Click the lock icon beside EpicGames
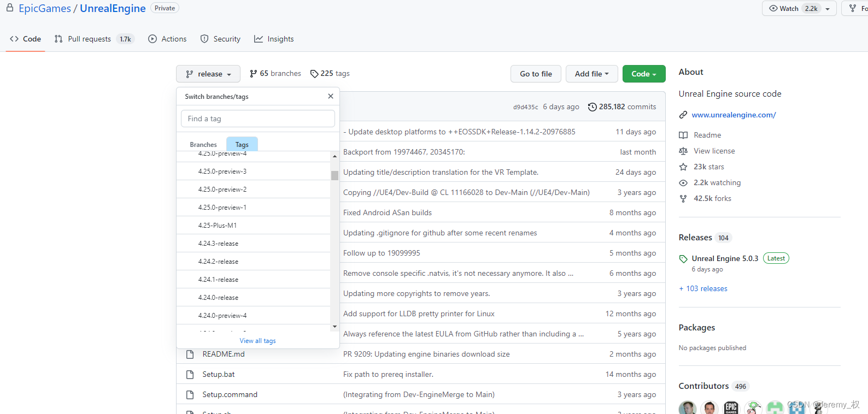 pyautogui.click(x=10, y=8)
